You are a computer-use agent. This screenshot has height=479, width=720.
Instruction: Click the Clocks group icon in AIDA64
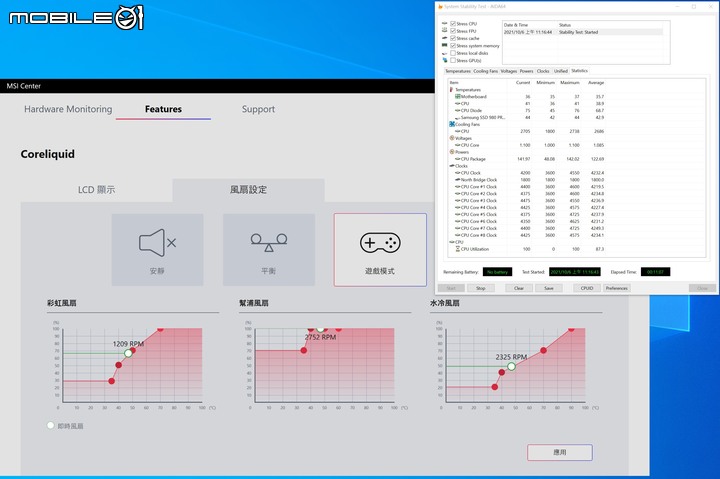[452, 166]
